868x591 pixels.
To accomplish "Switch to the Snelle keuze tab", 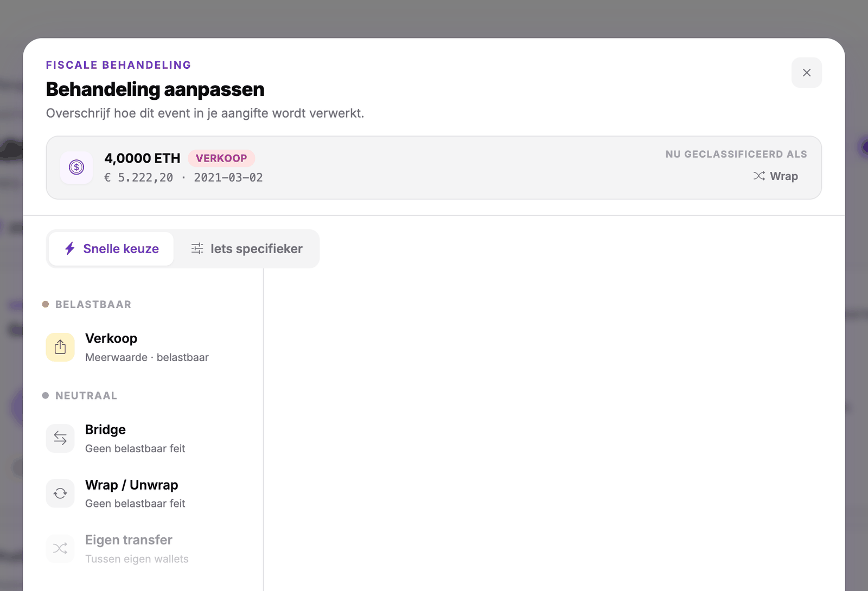I will click(x=111, y=249).
